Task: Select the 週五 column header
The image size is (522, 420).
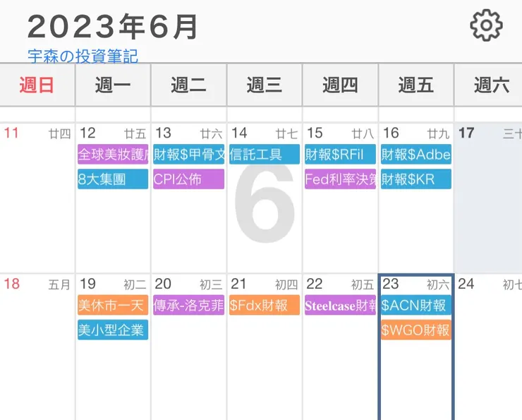Action: tap(415, 85)
